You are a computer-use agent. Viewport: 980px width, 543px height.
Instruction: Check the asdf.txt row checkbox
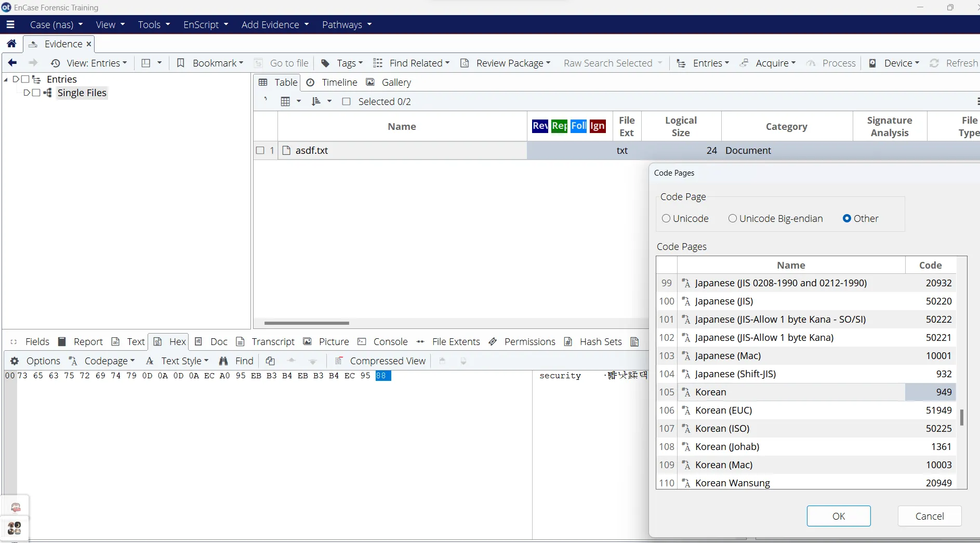pos(260,150)
